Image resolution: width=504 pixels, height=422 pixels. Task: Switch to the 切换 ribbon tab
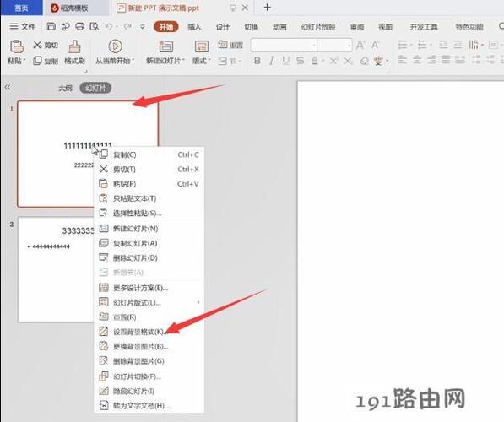tap(251, 27)
